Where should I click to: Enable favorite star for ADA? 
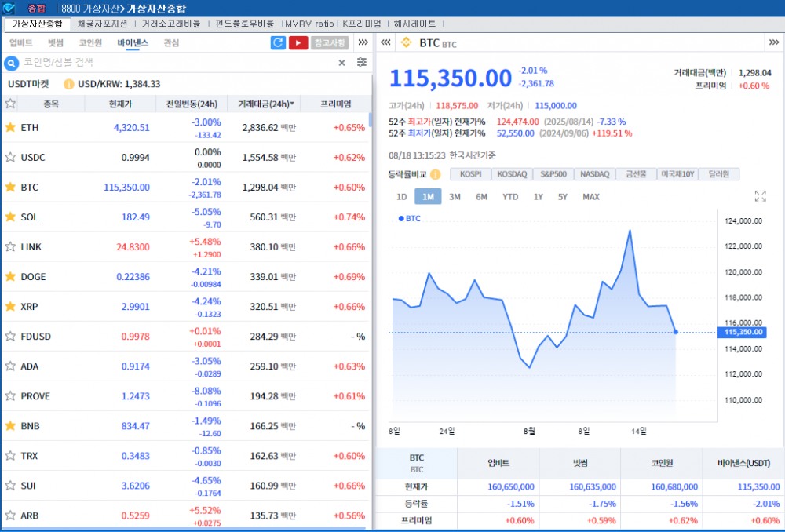point(9,366)
